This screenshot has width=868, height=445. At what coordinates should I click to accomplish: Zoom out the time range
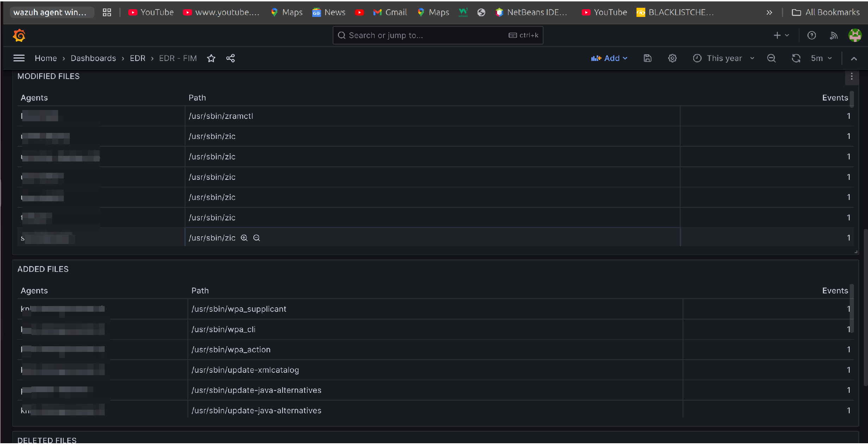771,58
